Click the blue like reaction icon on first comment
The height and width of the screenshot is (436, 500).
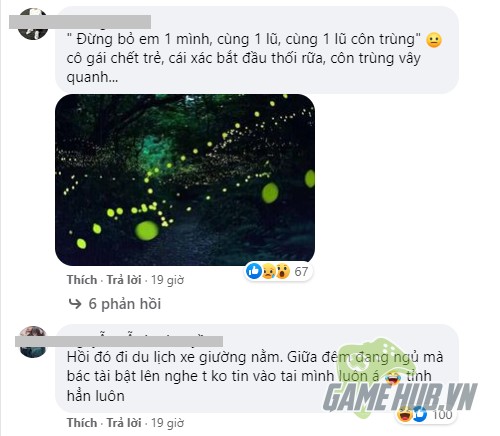(254, 271)
